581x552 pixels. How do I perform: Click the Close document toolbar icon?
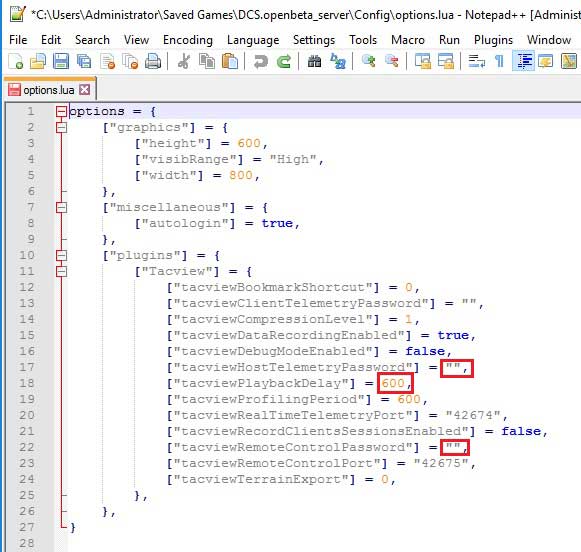click(x=107, y=61)
